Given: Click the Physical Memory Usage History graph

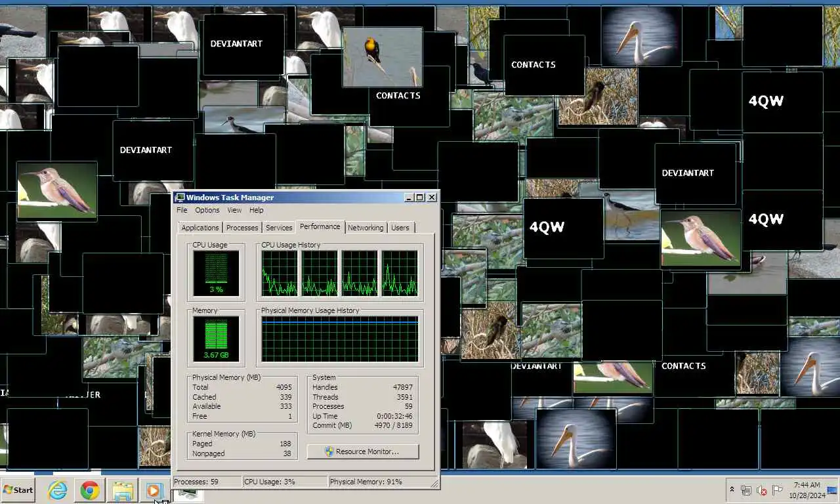Looking at the screenshot, I should coord(340,339).
